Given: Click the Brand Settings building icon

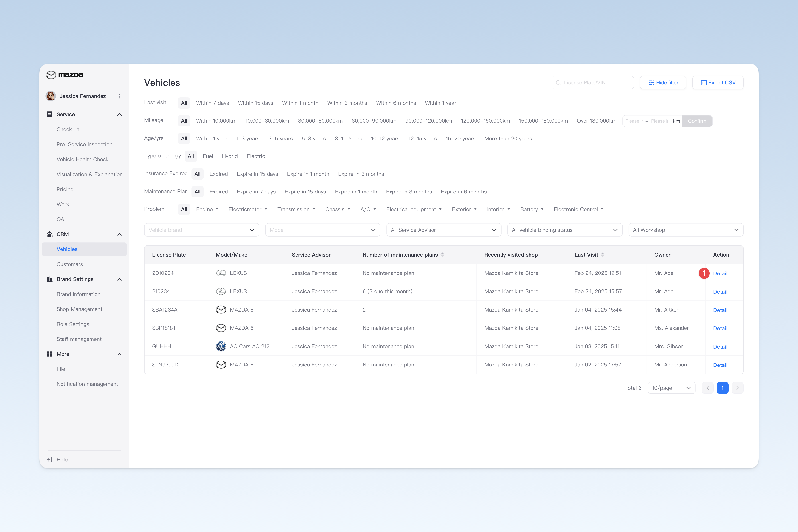Looking at the screenshot, I should [49, 279].
